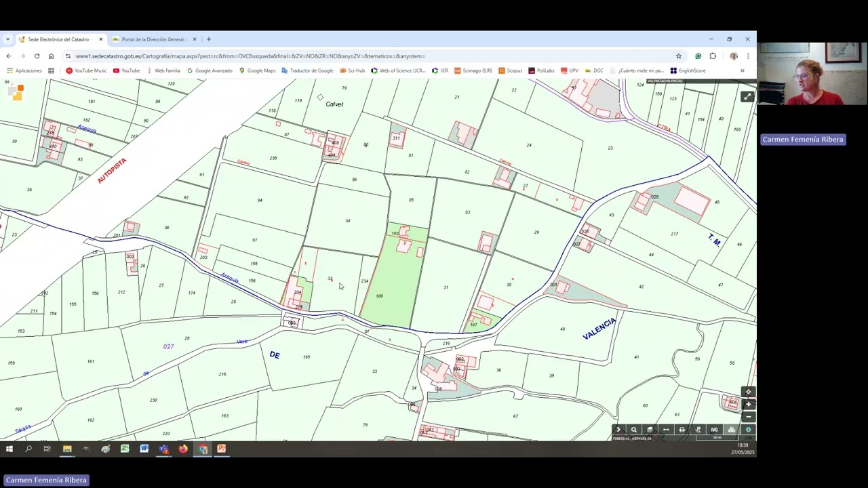Open Firefox from the taskbar

[x=183, y=449]
